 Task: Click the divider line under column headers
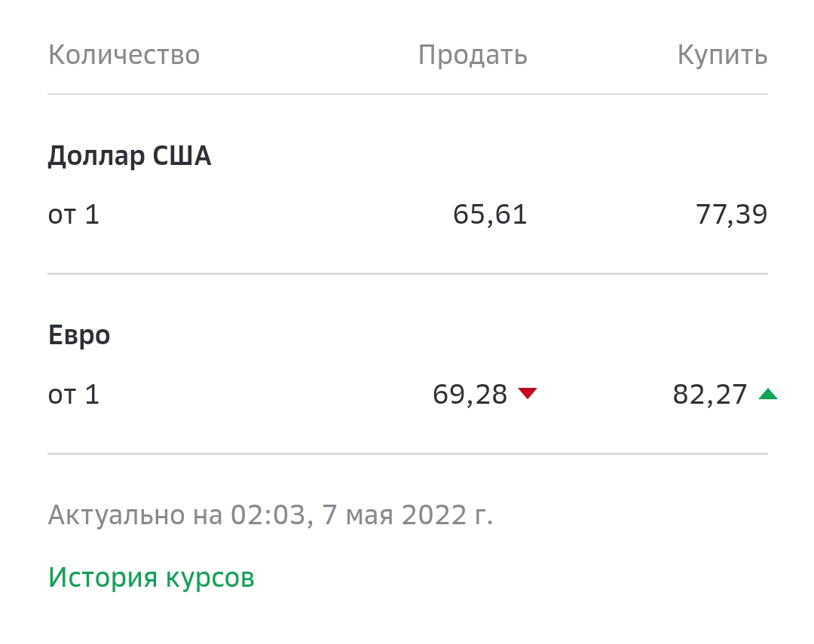point(408,94)
